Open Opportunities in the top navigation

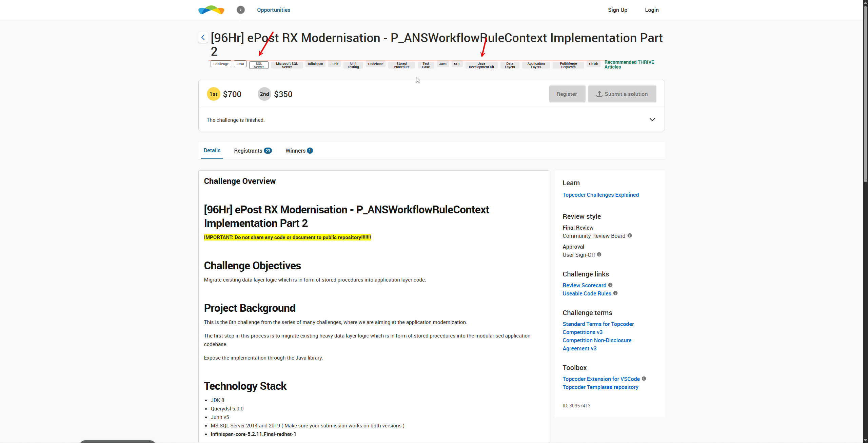[x=273, y=10]
